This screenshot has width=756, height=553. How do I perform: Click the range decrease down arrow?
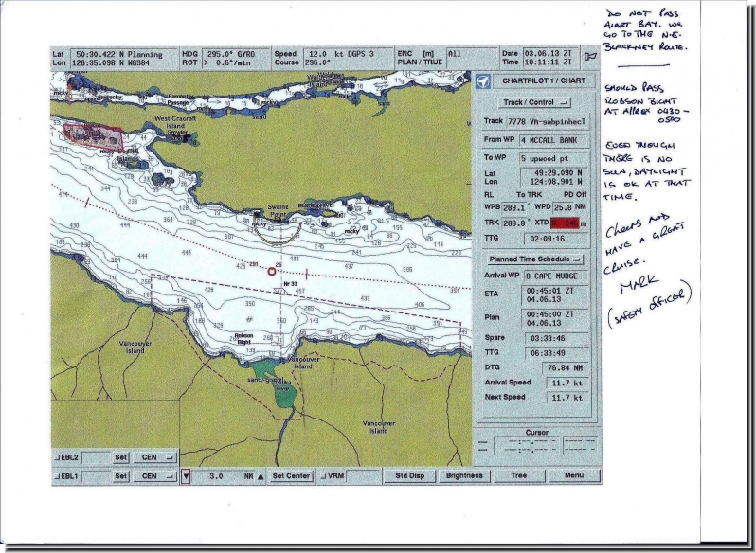coord(186,476)
